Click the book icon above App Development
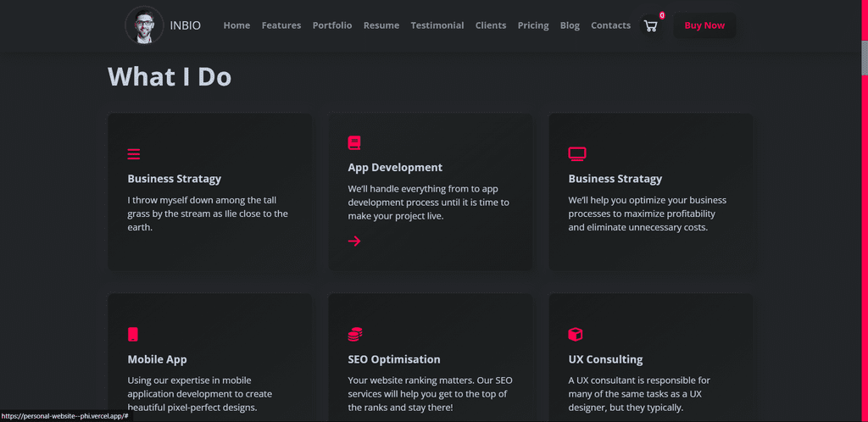 354,142
